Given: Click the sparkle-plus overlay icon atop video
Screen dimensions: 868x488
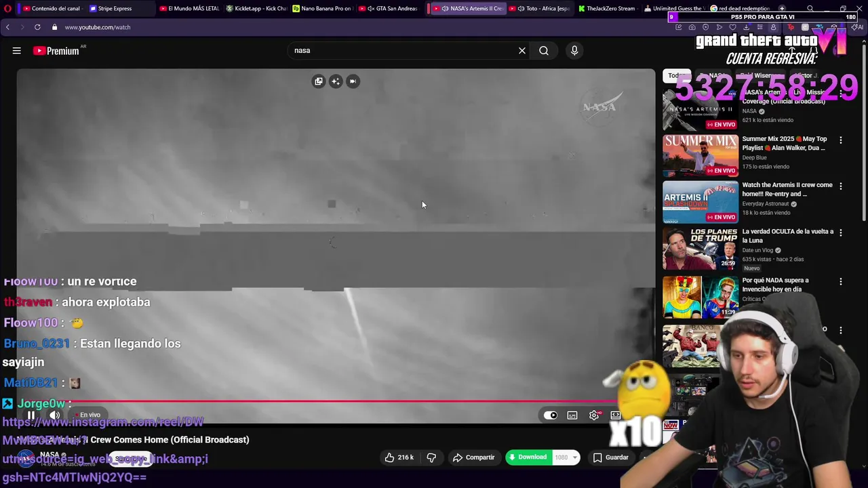Looking at the screenshot, I should [x=336, y=81].
